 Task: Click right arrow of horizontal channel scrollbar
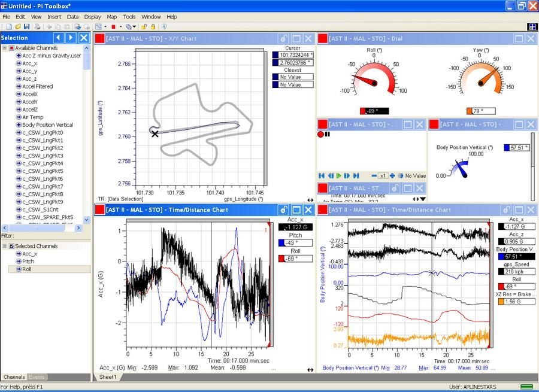pyautogui.click(x=78, y=227)
